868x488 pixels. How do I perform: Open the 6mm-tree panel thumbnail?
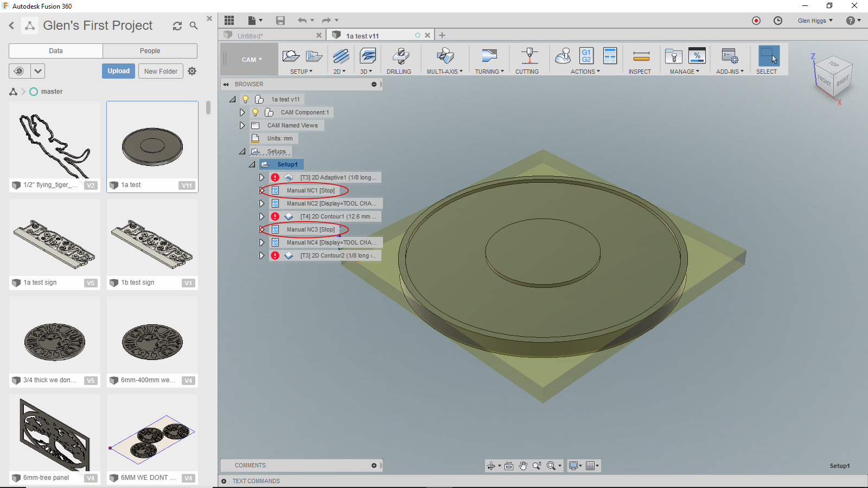tap(55, 433)
